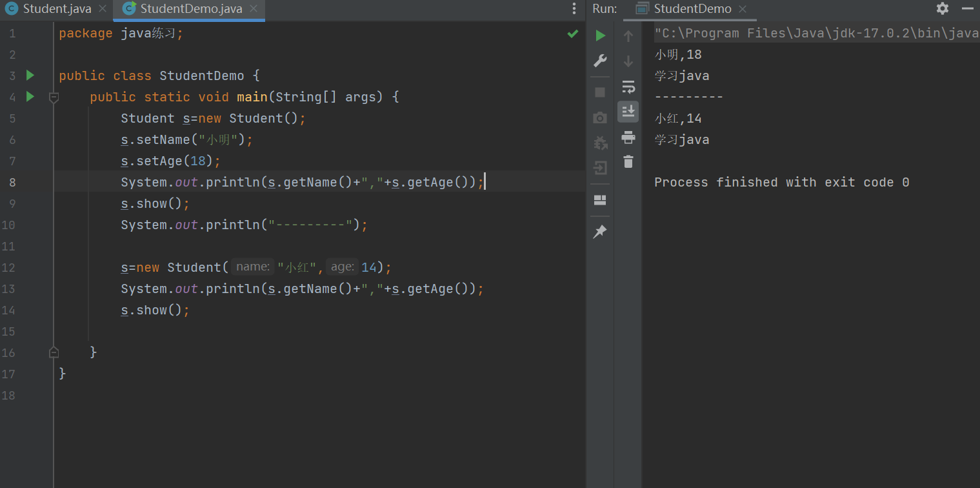The image size is (980, 488).
Task: Click the StudentDemo run tab icon
Action: coord(642,9)
